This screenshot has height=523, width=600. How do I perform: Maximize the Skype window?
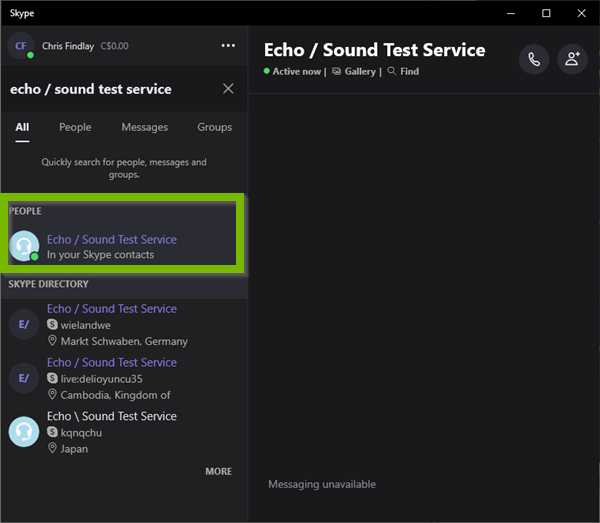point(546,13)
